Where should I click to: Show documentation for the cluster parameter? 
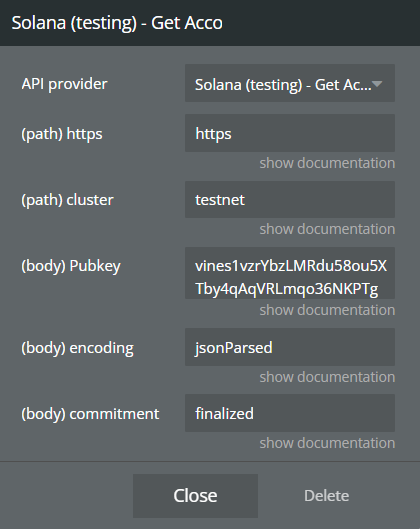[327, 229]
